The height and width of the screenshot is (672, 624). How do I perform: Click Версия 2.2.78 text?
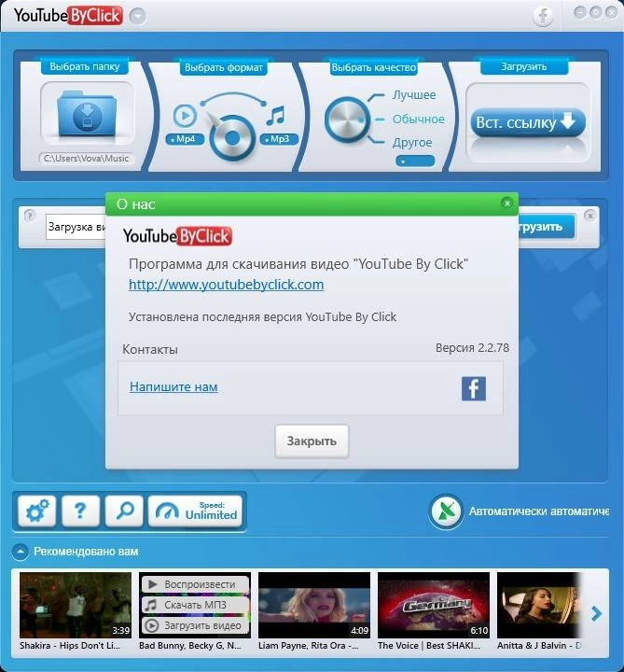pos(472,347)
